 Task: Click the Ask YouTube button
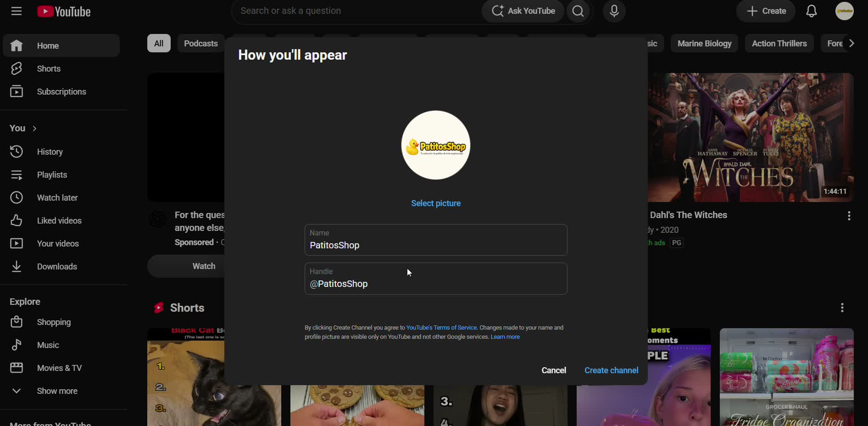523,11
